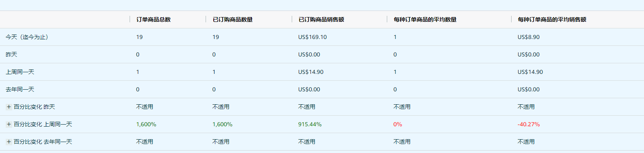
Task: Expand the 百分比变化 昨天 row
Action: click(9, 107)
